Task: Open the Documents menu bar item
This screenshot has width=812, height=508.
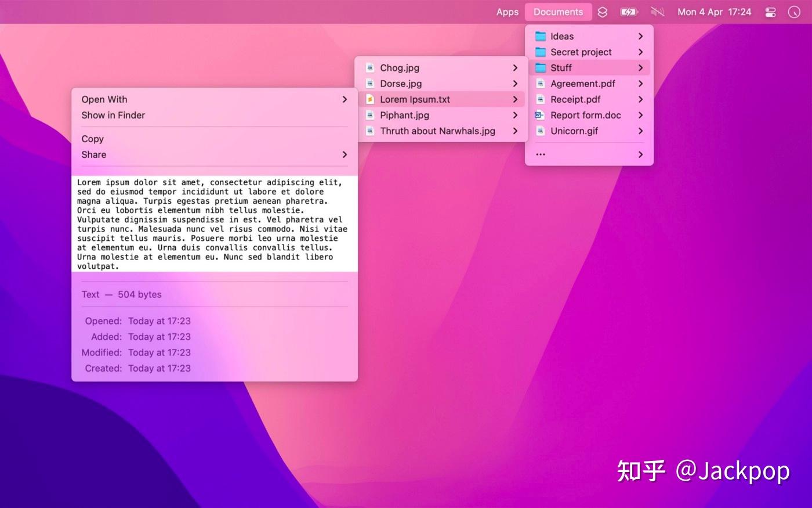Action: [558, 12]
